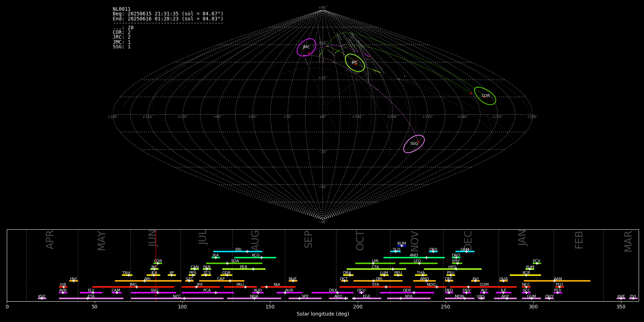Select the 'Beg: 20250615 21:31:35' line
Image resolution: width=644 pixels, height=322 pixels.
(x=168, y=14)
